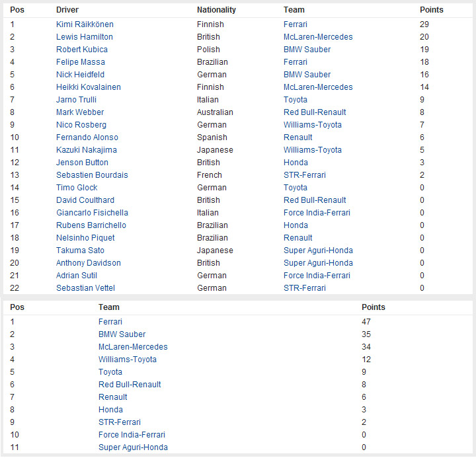Follow the Rubens Barrichello link
Viewport: 476px width, 458px height.
(91, 225)
